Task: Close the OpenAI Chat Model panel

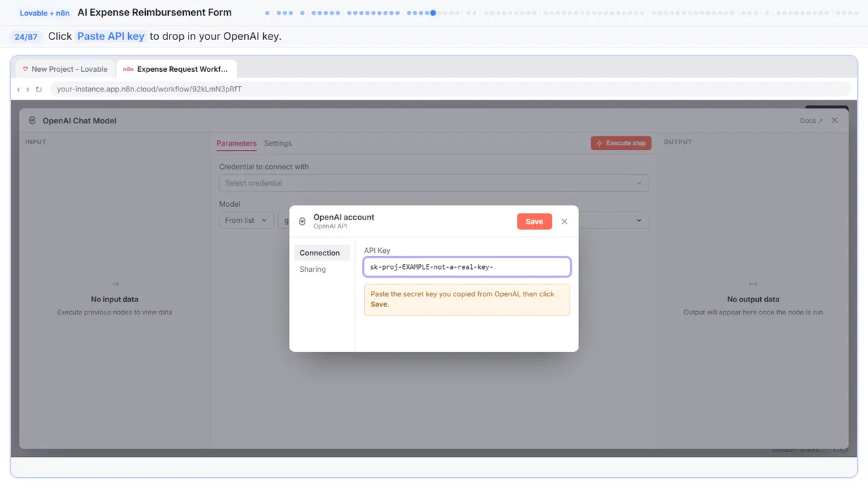Action: 835,120
